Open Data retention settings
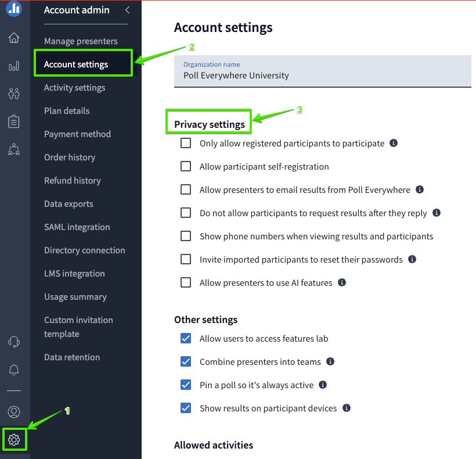This screenshot has height=459, width=476. [72, 357]
